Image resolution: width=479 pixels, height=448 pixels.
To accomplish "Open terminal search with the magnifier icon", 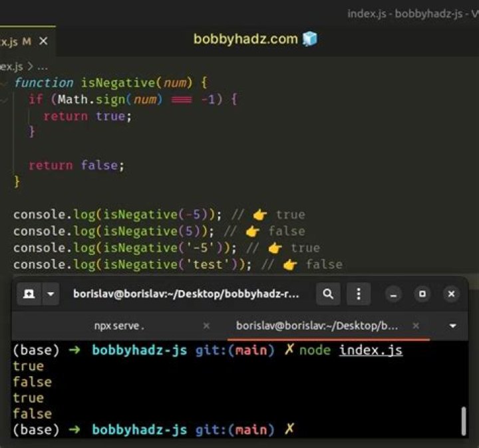I will (x=328, y=294).
